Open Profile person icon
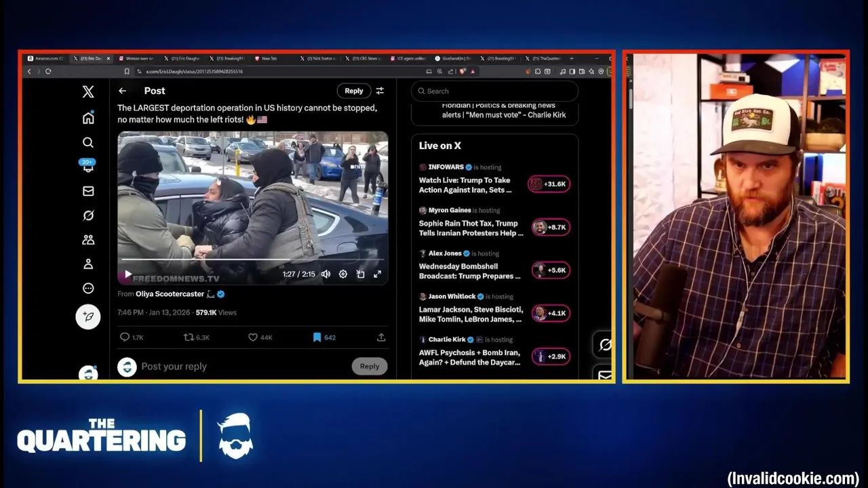This screenshot has height=488, width=868. click(x=88, y=264)
